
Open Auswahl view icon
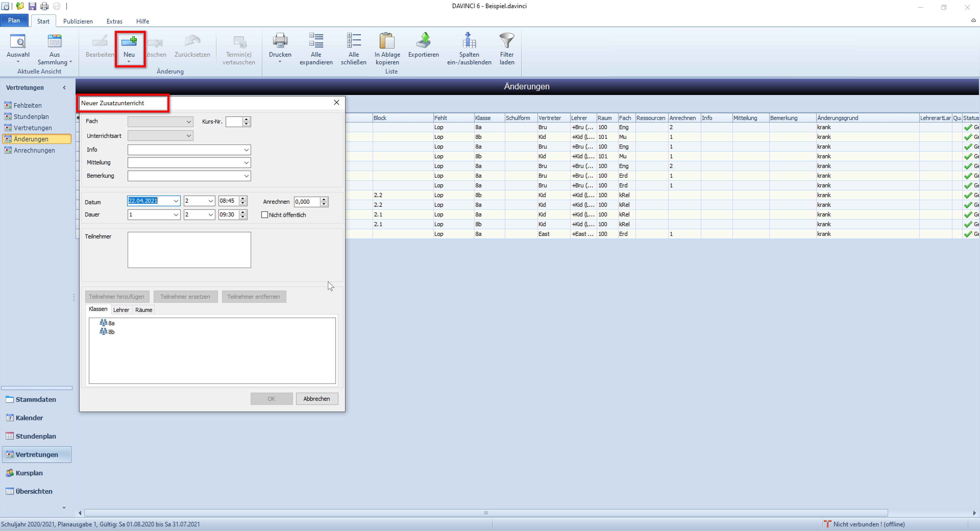coord(18,41)
